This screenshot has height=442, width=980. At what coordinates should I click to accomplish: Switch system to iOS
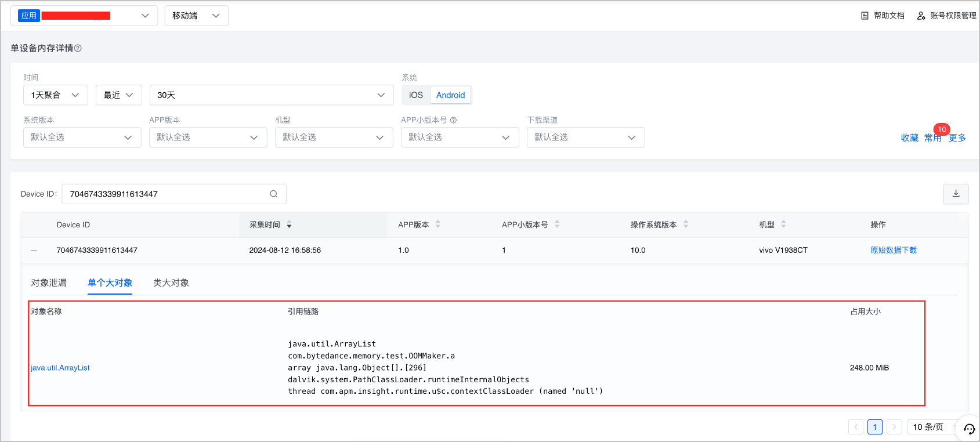point(416,95)
